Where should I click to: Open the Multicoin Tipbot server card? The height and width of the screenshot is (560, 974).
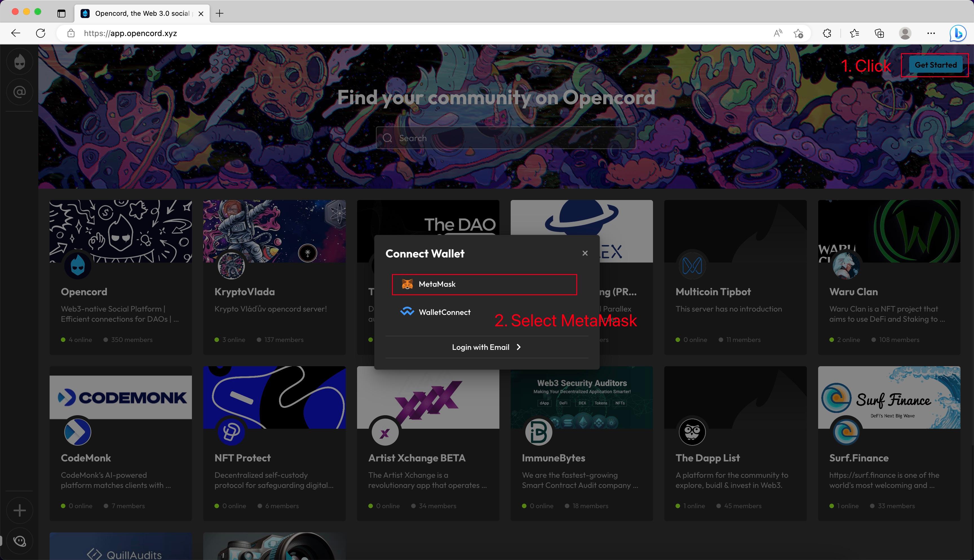735,277
